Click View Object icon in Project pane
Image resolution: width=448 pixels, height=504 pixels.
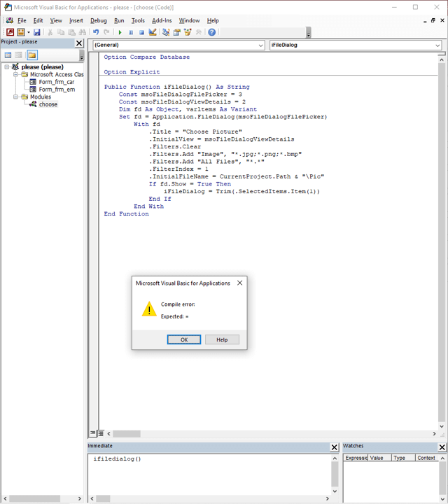pos(19,55)
